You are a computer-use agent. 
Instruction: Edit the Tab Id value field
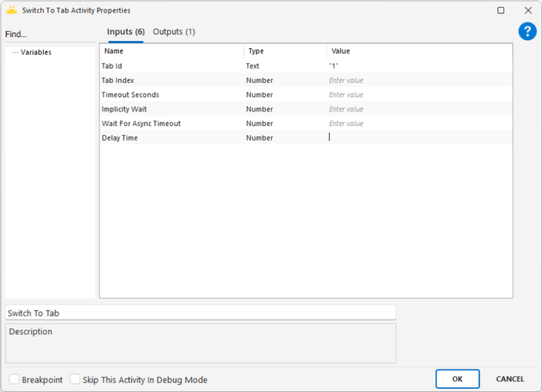pos(418,66)
